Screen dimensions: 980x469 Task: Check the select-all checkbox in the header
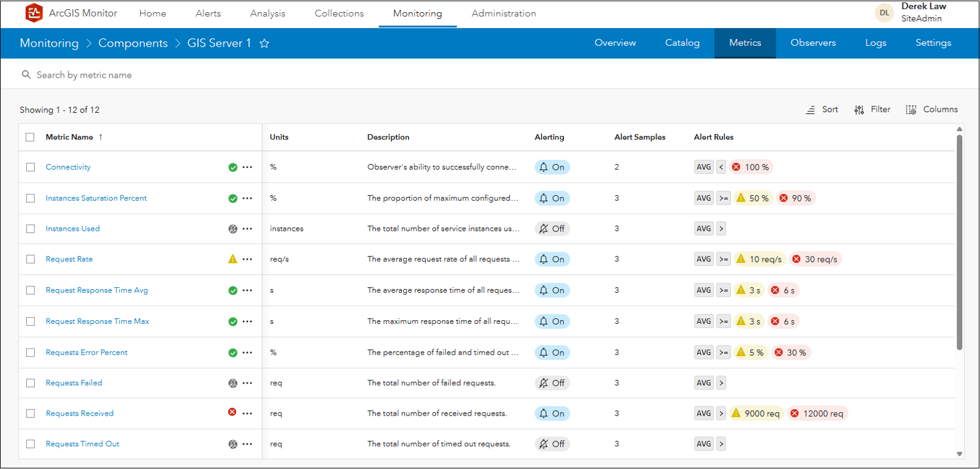point(30,137)
